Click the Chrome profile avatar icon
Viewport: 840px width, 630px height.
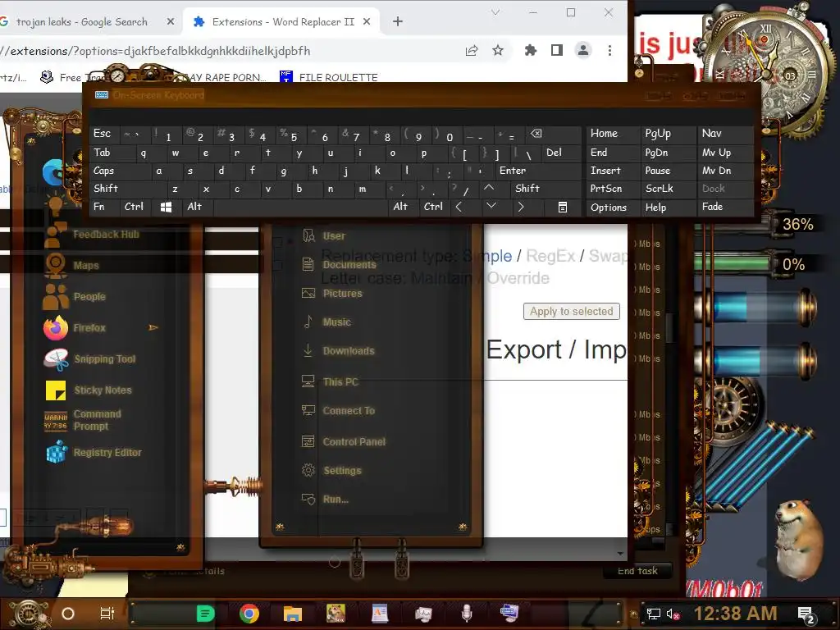coord(583,50)
